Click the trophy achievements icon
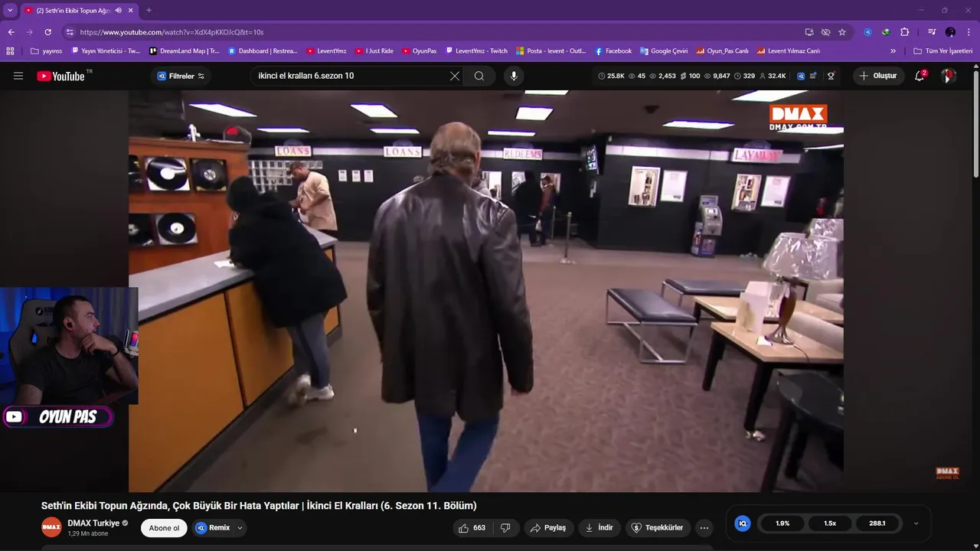Screen dimensions: 980x551 click(831, 76)
